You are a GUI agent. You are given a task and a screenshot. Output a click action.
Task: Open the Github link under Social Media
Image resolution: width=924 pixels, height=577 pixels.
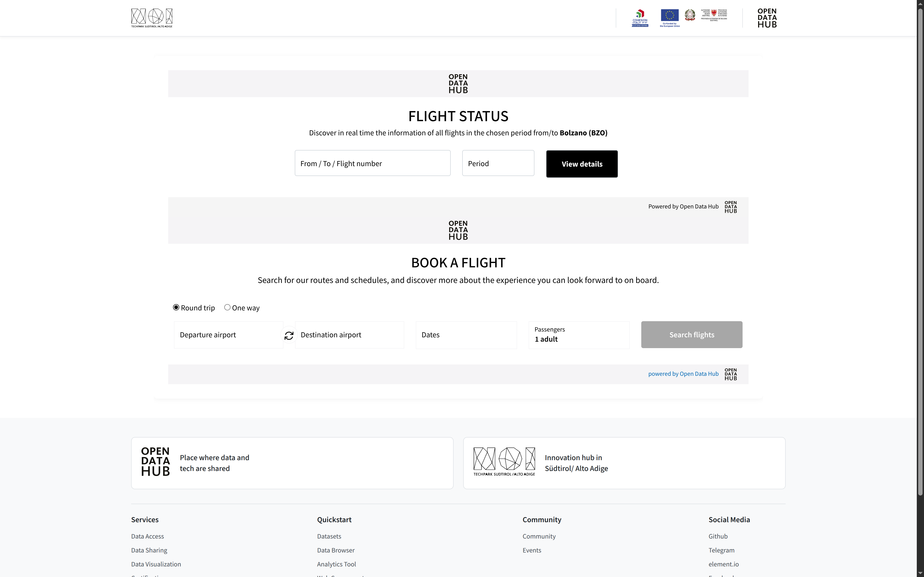click(x=718, y=536)
